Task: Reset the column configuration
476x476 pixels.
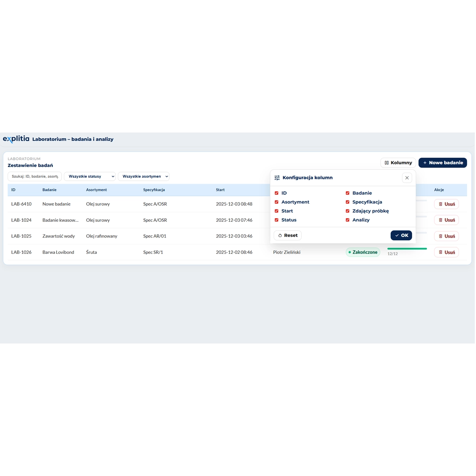Action: (288, 235)
